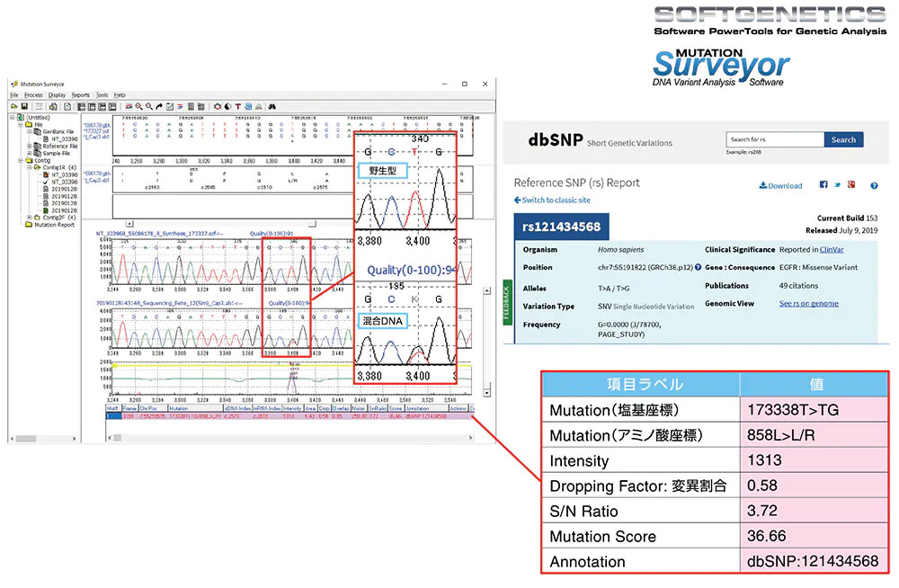This screenshot has width=899, height=588.
Task: Open the ClinVar link
Action: click(x=832, y=250)
